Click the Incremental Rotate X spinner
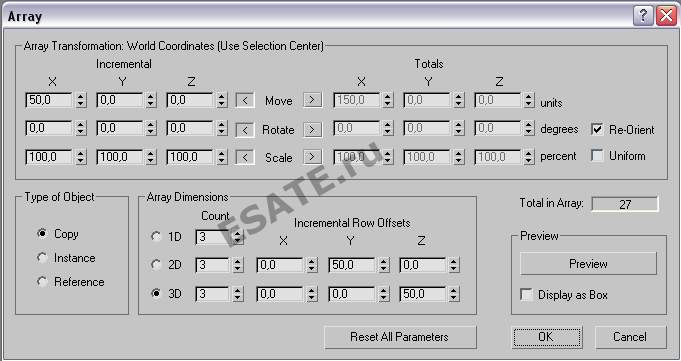 point(80,129)
